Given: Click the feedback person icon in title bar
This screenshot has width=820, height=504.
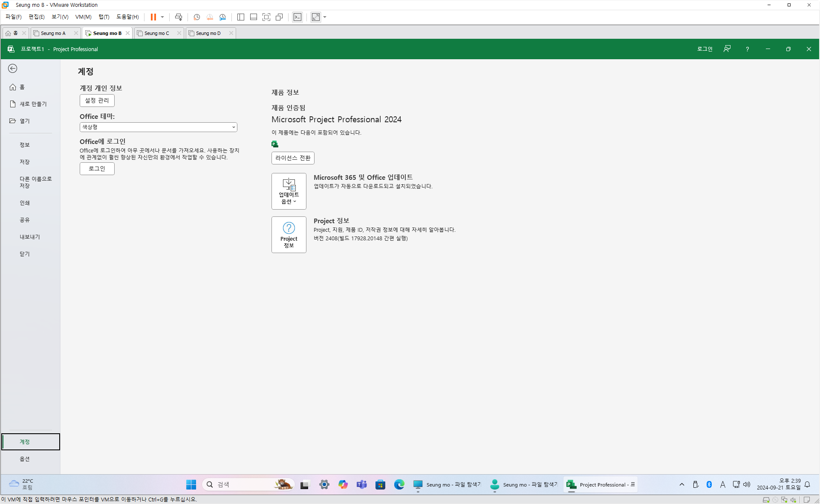Looking at the screenshot, I should click(727, 49).
